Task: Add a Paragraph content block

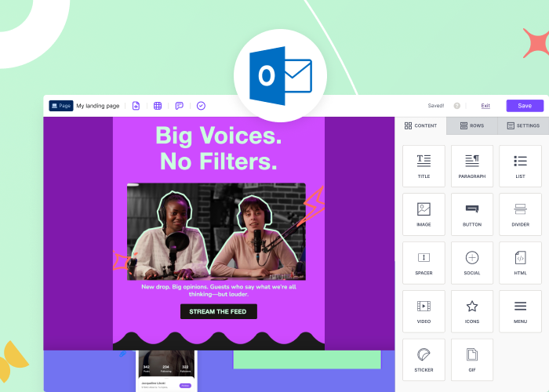Action: pos(472,166)
